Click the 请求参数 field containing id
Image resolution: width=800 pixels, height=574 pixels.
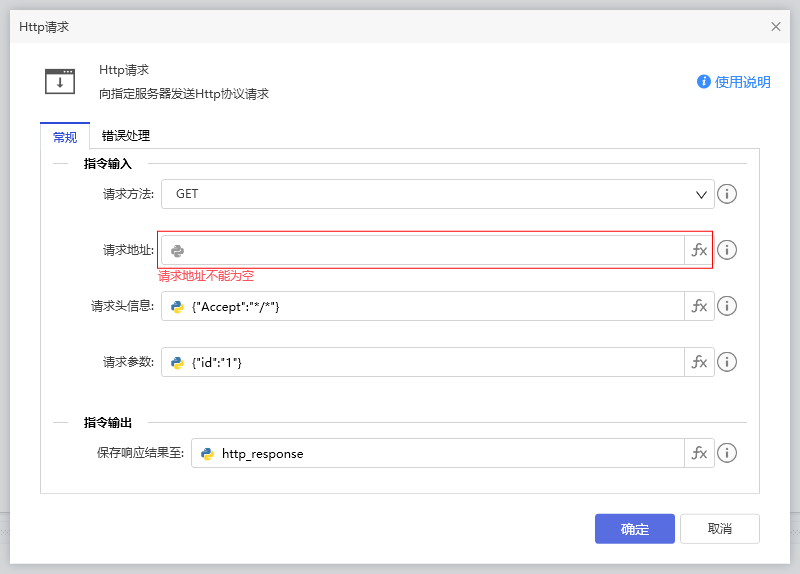pyautogui.click(x=430, y=362)
